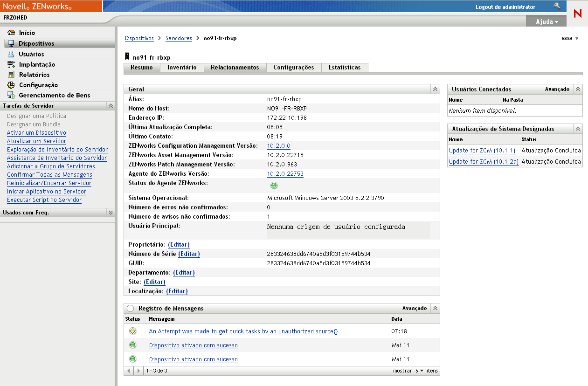Click the next page arrow in message log

point(138,371)
